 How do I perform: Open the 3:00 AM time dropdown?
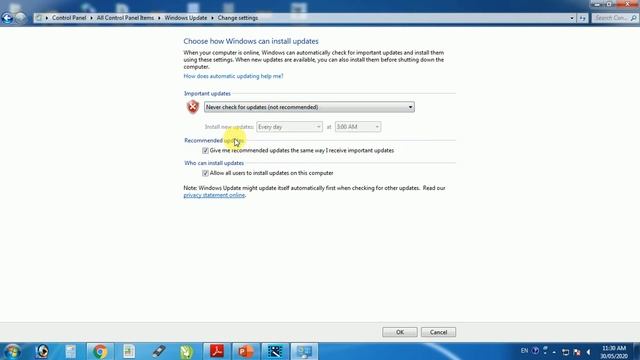coord(358,127)
